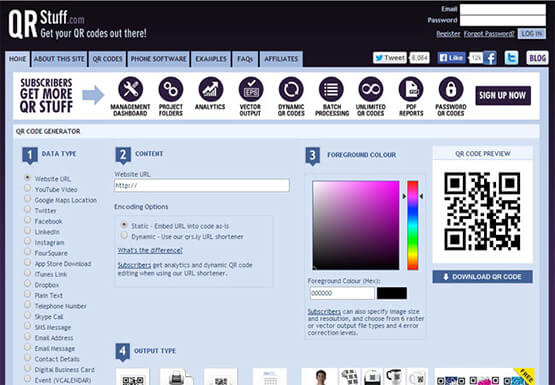This screenshot has height=385, width=555.
Task: Open the Register link
Action: 448,34
